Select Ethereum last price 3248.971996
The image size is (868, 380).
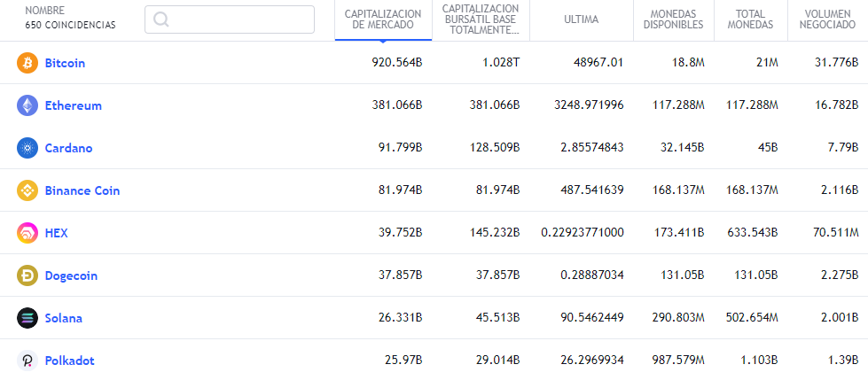(589, 105)
